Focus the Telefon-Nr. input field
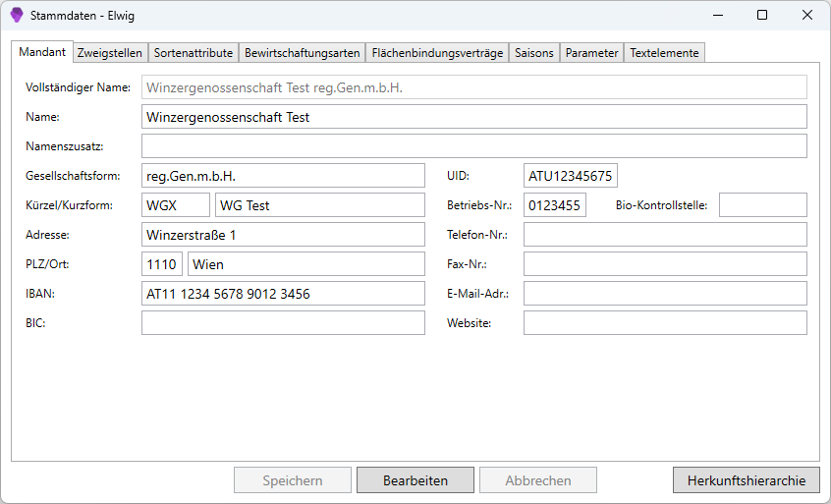Image resolution: width=831 pixels, height=504 pixels. (665, 235)
